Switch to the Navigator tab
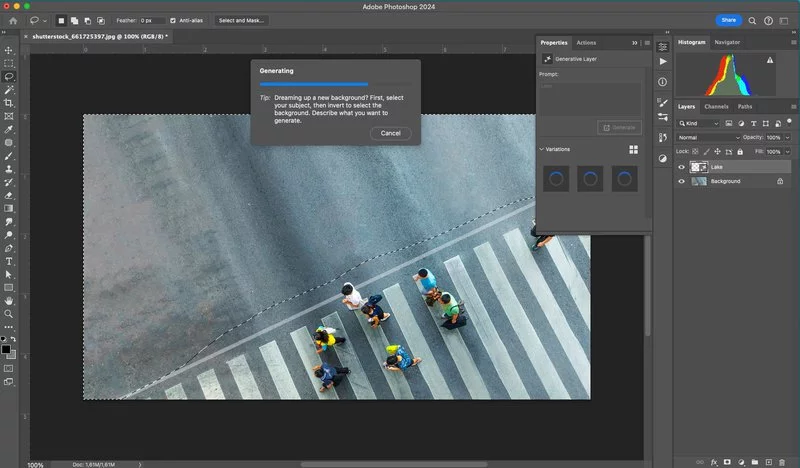 point(727,42)
